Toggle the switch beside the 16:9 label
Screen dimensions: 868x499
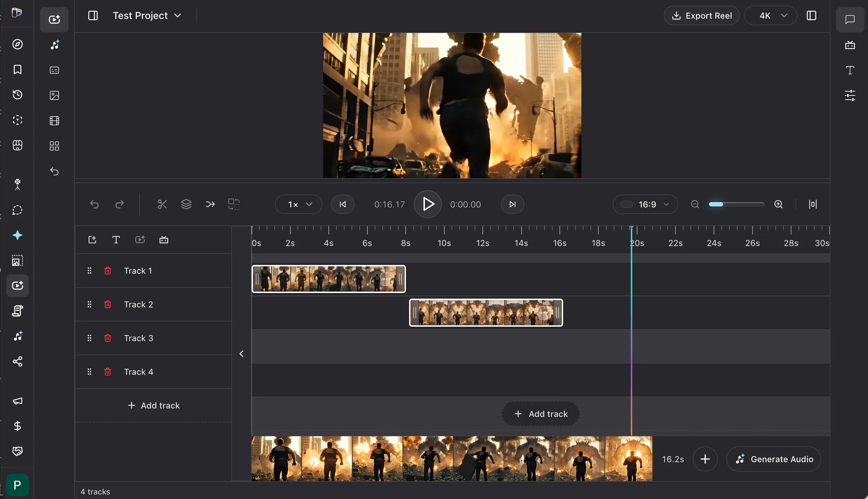(627, 204)
